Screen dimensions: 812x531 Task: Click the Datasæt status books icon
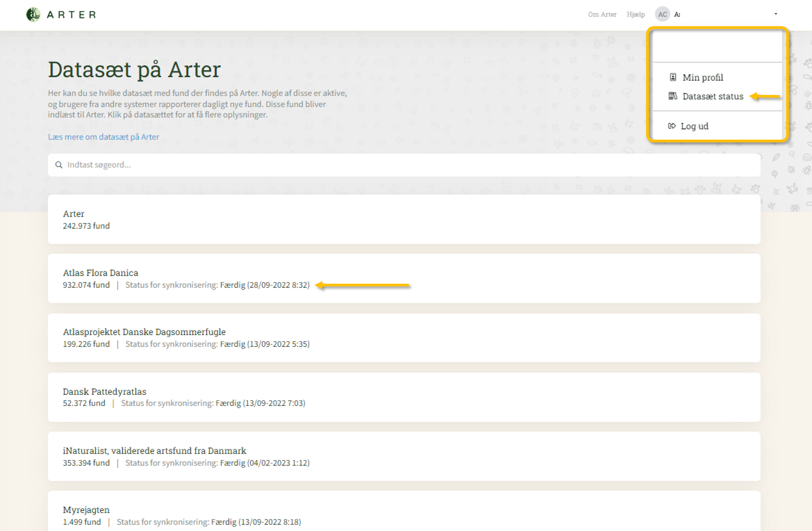click(x=673, y=96)
